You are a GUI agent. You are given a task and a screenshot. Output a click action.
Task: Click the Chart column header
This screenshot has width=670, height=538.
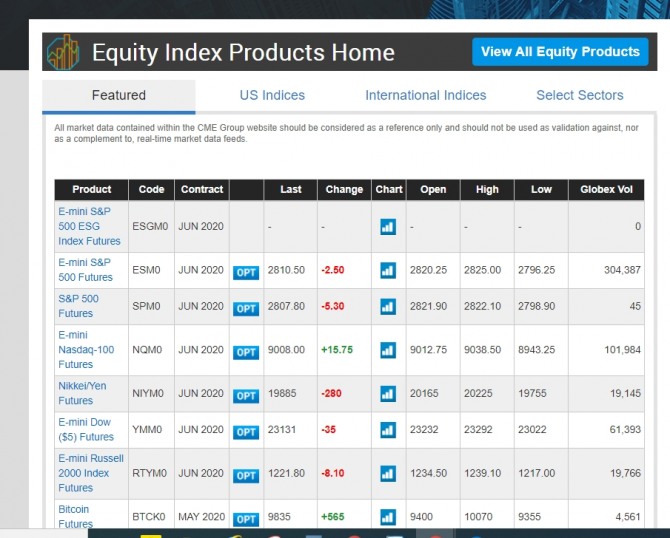389,190
